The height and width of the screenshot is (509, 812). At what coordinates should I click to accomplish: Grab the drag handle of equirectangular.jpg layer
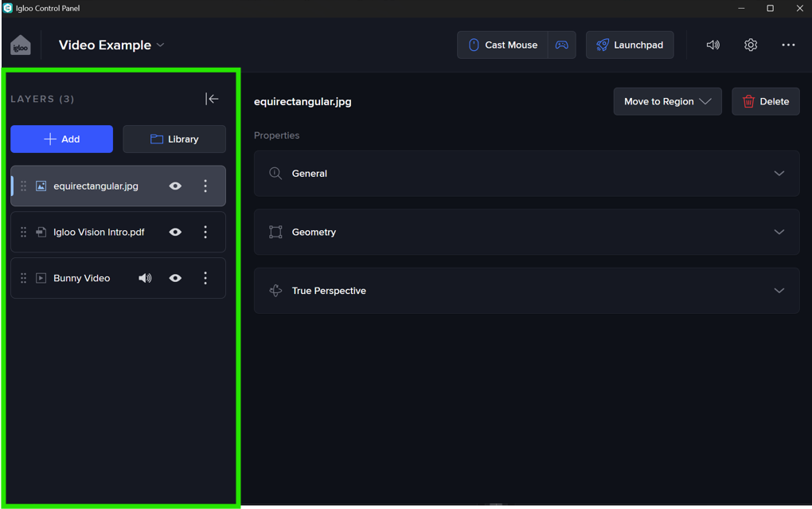24,186
